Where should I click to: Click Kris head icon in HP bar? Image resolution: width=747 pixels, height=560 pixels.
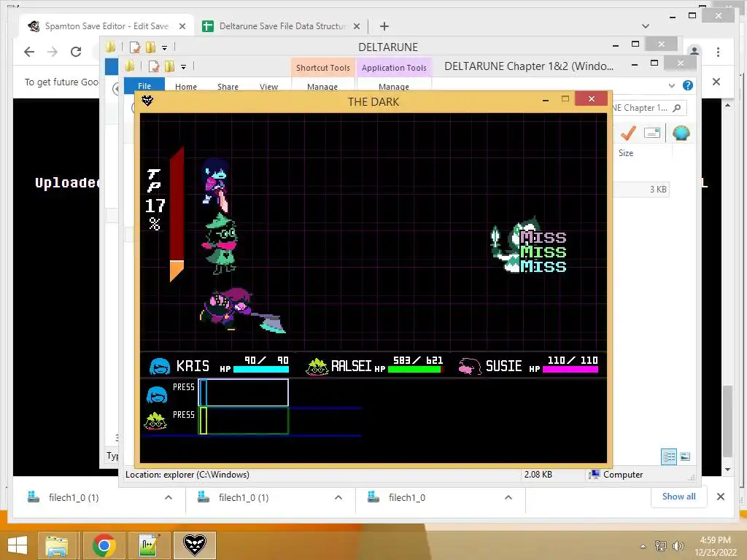(x=160, y=366)
